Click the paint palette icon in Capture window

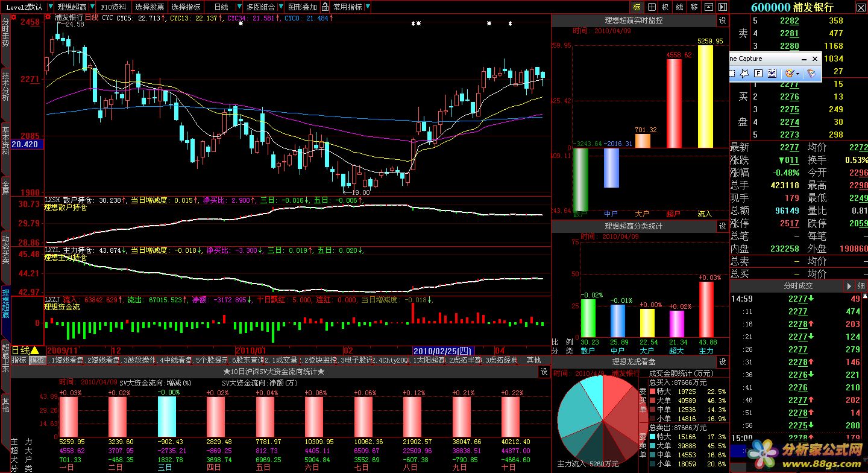click(789, 74)
